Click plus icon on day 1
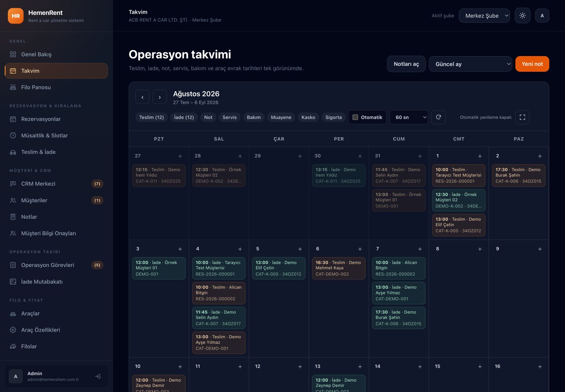Viewport: 565px width, 392px height. coord(480,156)
